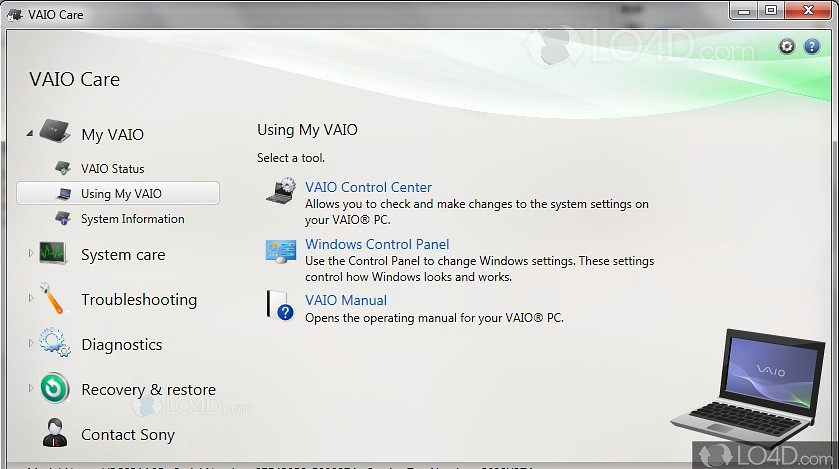Open System Information in the sidebar

click(x=132, y=219)
